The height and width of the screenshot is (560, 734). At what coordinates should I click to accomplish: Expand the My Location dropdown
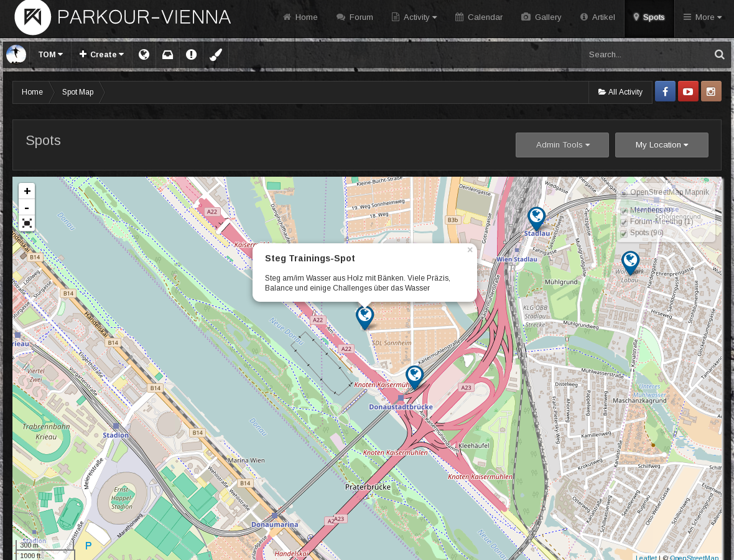[x=661, y=145]
